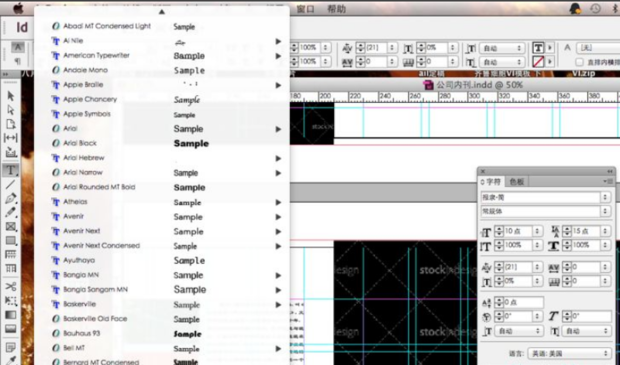The width and height of the screenshot is (620, 365).
Task: Select the Pen tool
Action: click(x=11, y=198)
